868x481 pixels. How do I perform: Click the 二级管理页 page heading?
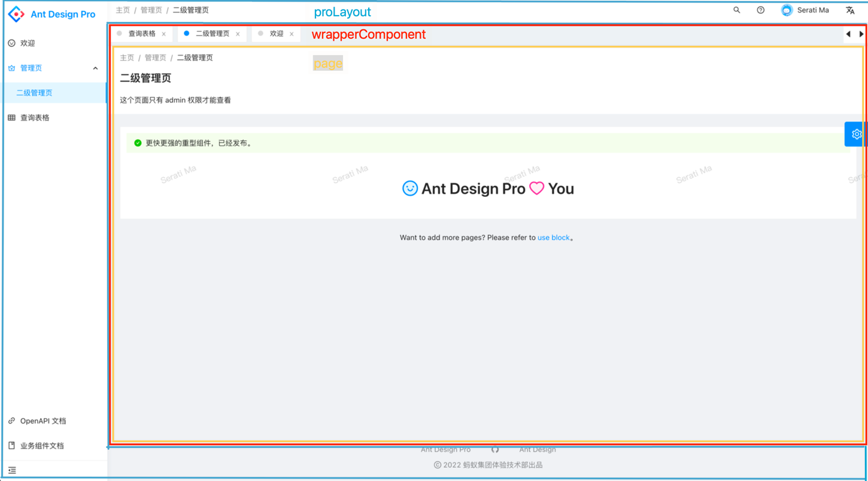(x=145, y=78)
